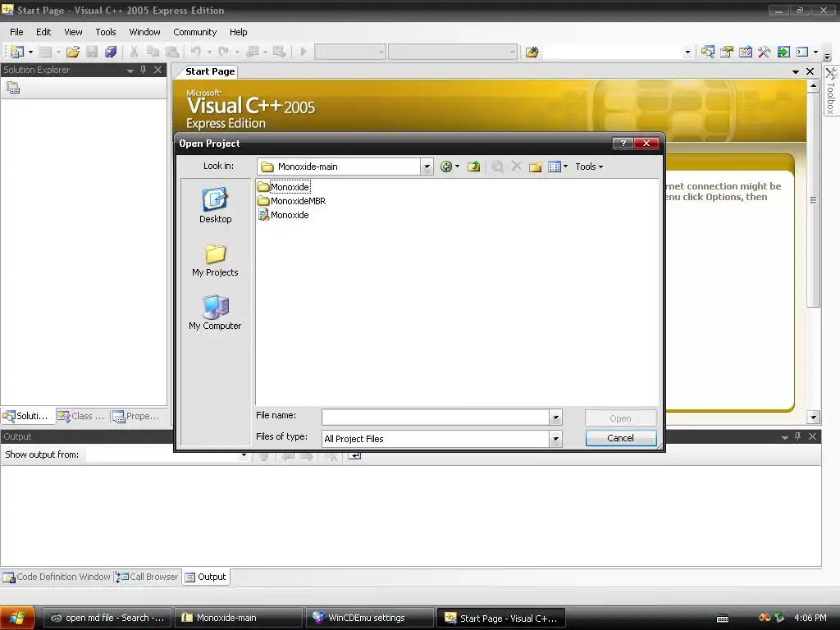The width and height of the screenshot is (840, 630).
Task: Open the Toolbox toolbar icon at right
Action: (x=764, y=52)
